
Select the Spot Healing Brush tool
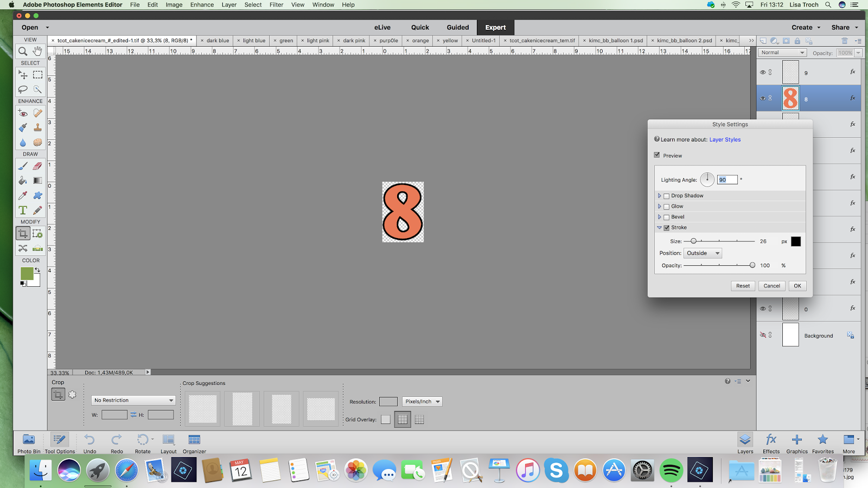point(37,113)
